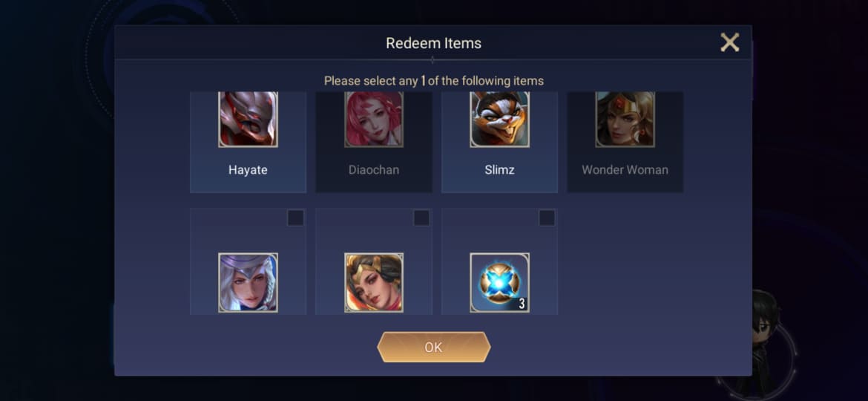This screenshot has height=401, width=868.
Task: Click the Hayate name label
Action: coord(248,170)
